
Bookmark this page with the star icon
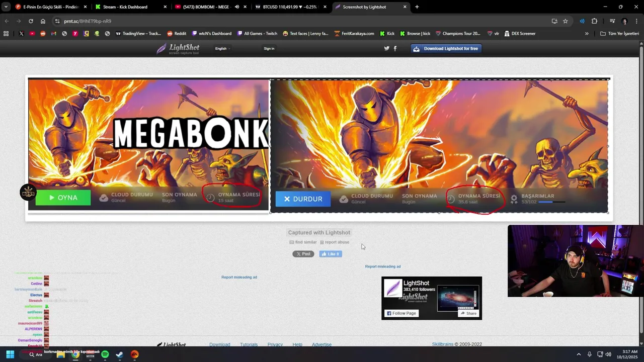click(566, 21)
